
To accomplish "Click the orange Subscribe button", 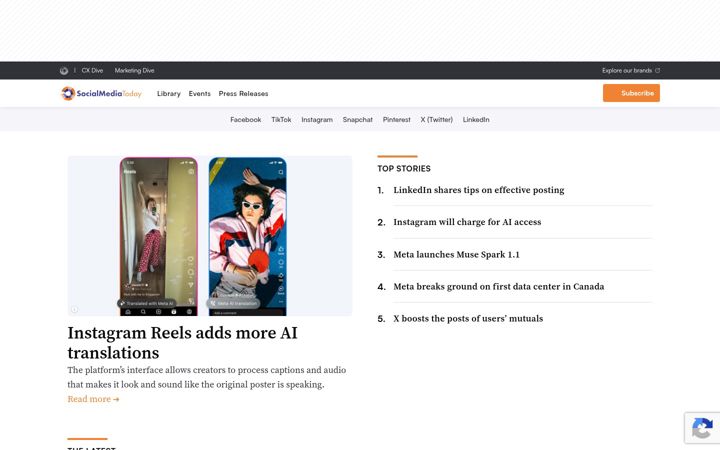I will (x=631, y=93).
